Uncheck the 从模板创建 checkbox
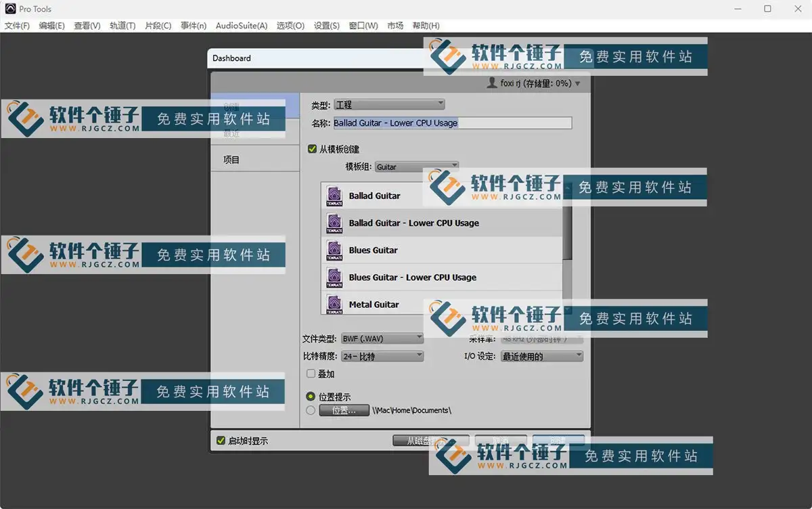 pos(312,148)
